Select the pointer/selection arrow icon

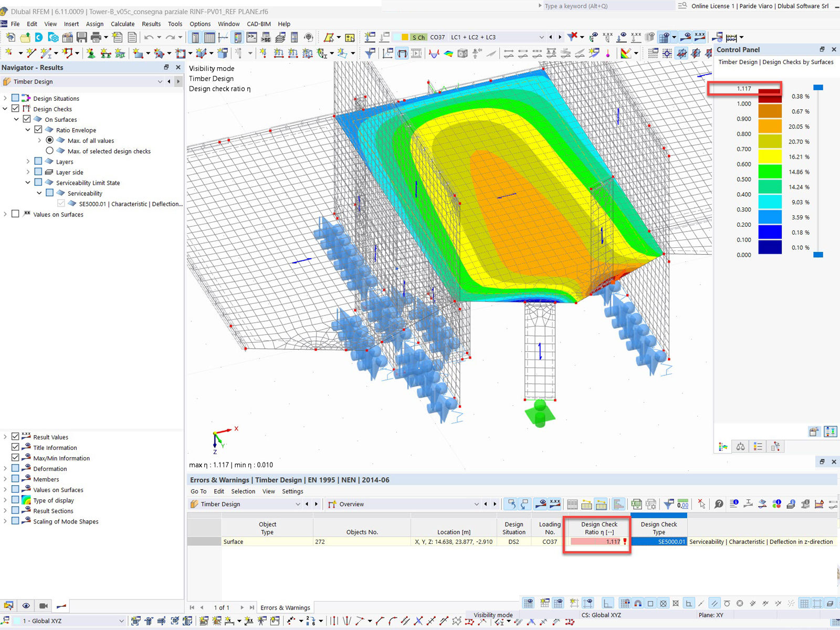701,504
